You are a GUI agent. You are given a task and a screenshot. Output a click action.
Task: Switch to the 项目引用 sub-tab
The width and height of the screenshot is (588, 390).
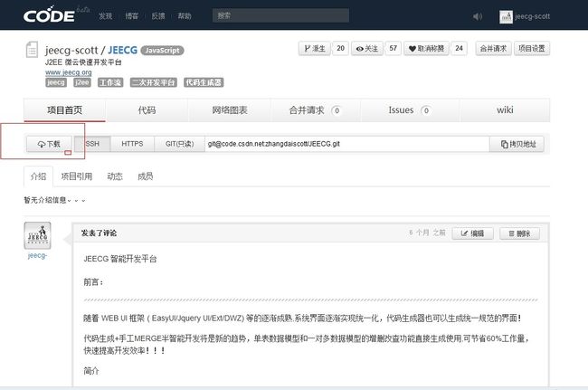tap(77, 176)
